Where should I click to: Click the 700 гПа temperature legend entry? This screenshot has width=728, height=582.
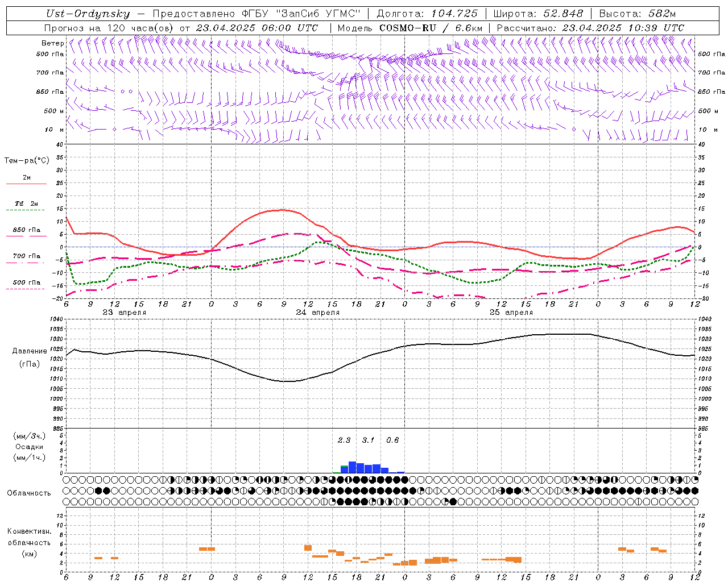27,256
